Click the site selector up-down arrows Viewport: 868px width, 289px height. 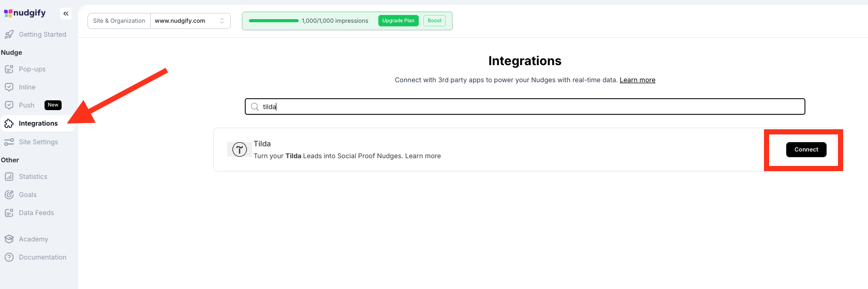click(x=222, y=21)
